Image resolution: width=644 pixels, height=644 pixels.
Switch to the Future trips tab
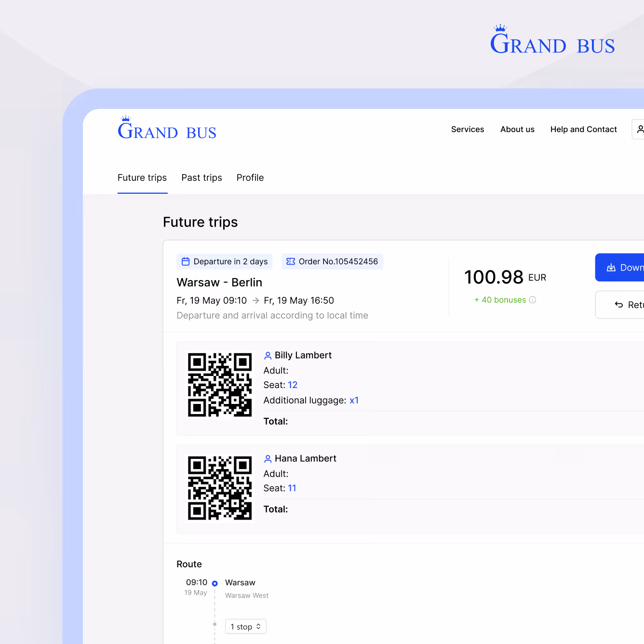point(142,177)
